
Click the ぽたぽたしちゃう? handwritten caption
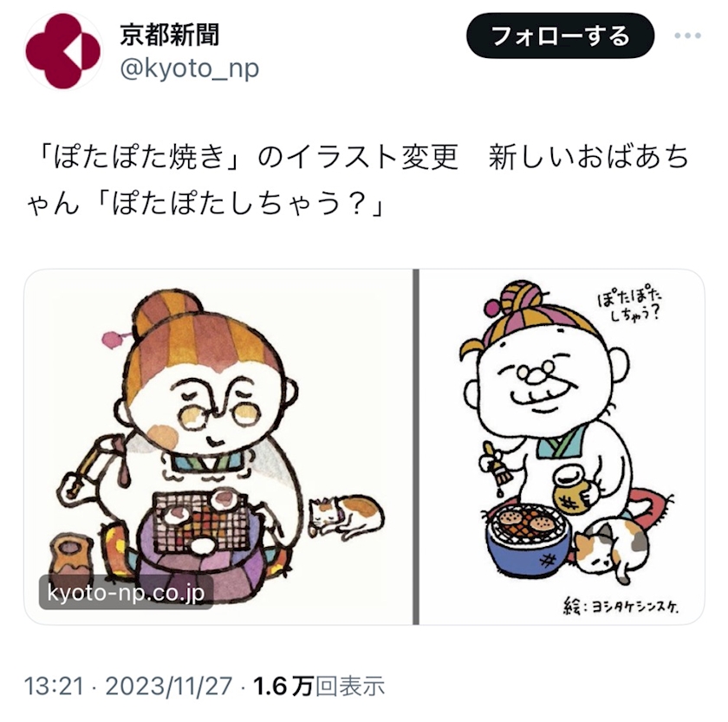click(x=628, y=307)
